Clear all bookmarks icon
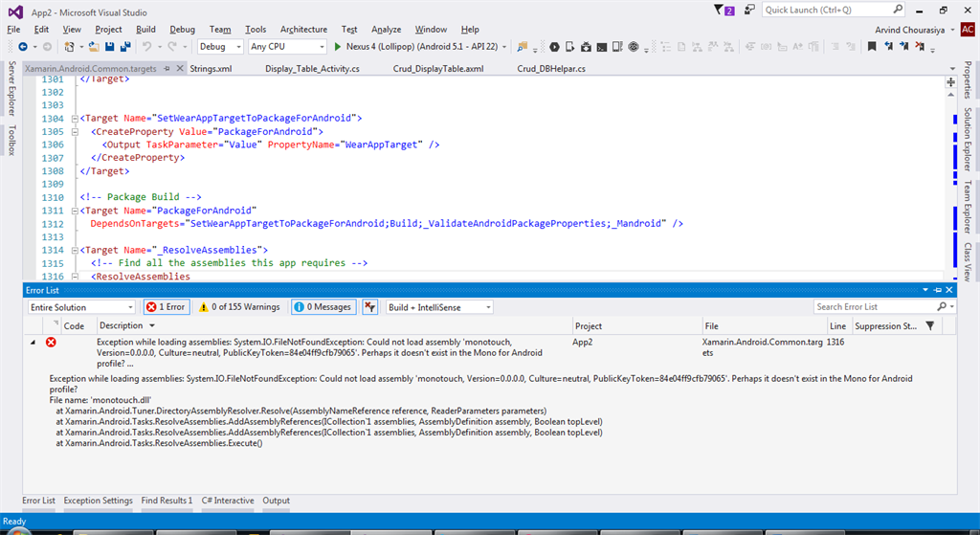The height and width of the screenshot is (535, 980). (x=920, y=46)
